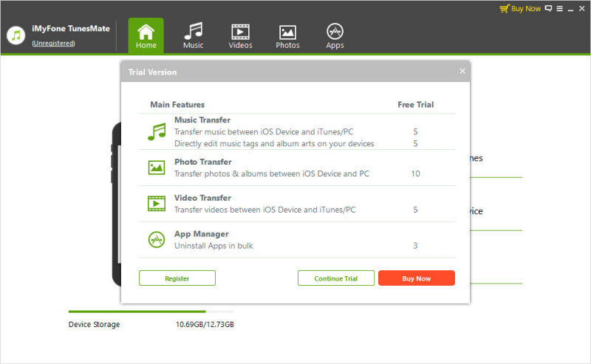Screen dimensions: 591x364
Task: Minimize the TunesMate window
Action: (x=570, y=9)
